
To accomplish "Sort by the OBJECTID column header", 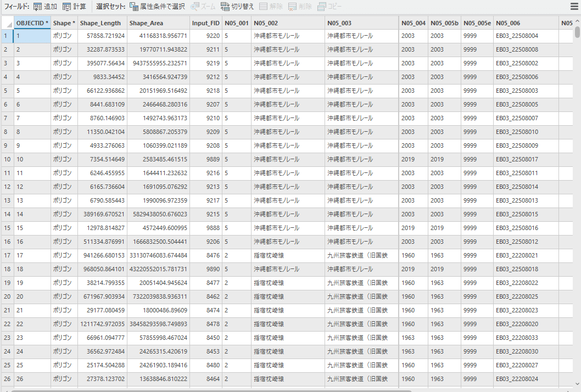I will coord(32,23).
